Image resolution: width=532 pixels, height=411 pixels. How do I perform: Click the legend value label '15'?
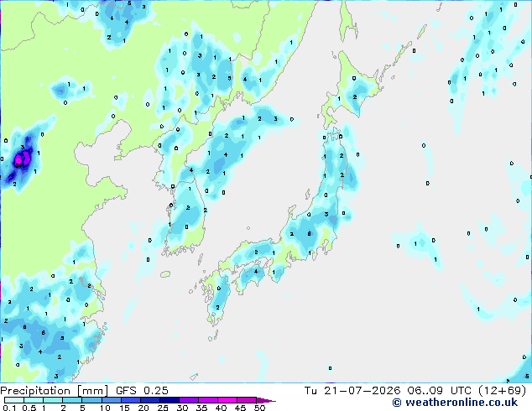tap(124, 408)
